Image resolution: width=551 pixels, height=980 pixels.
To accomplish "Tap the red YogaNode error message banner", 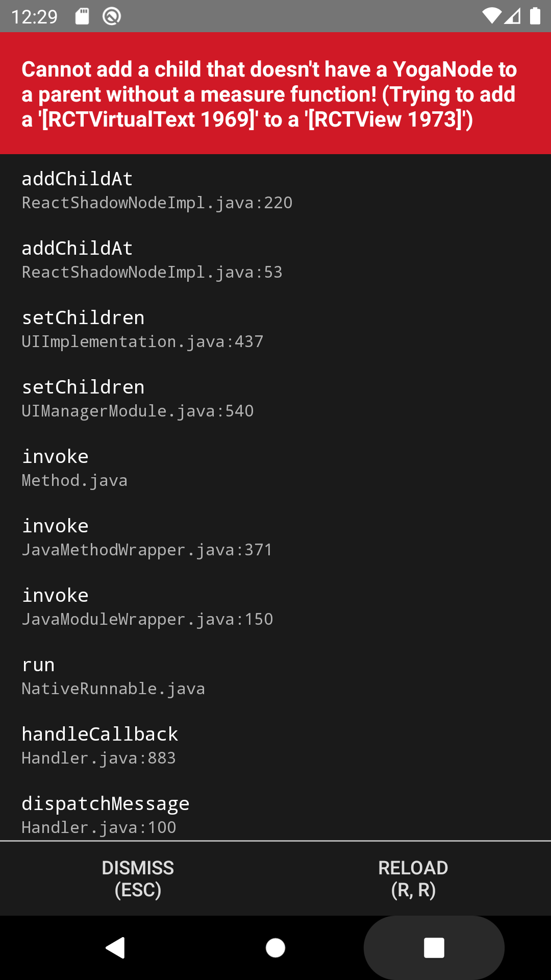I will pos(275,93).
